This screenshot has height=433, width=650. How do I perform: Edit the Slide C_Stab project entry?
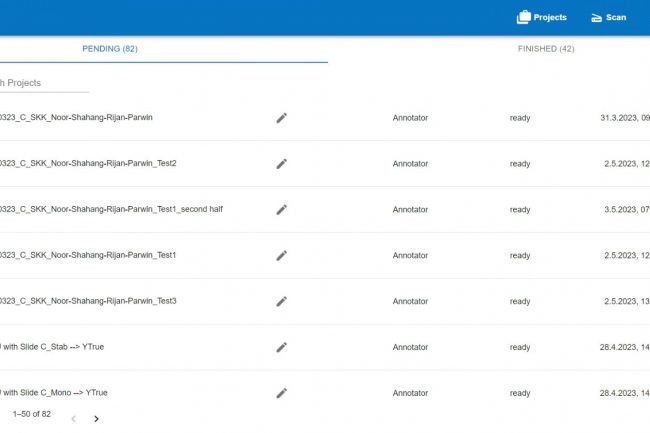pyautogui.click(x=281, y=347)
